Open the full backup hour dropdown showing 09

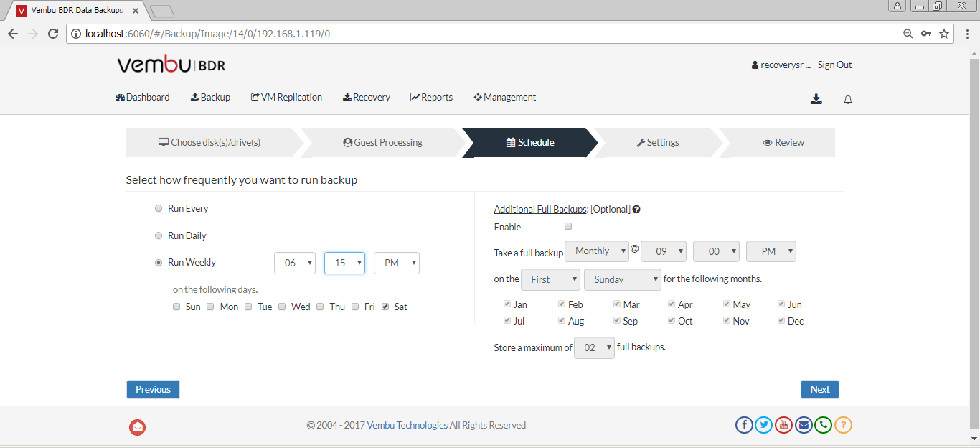[x=664, y=251]
